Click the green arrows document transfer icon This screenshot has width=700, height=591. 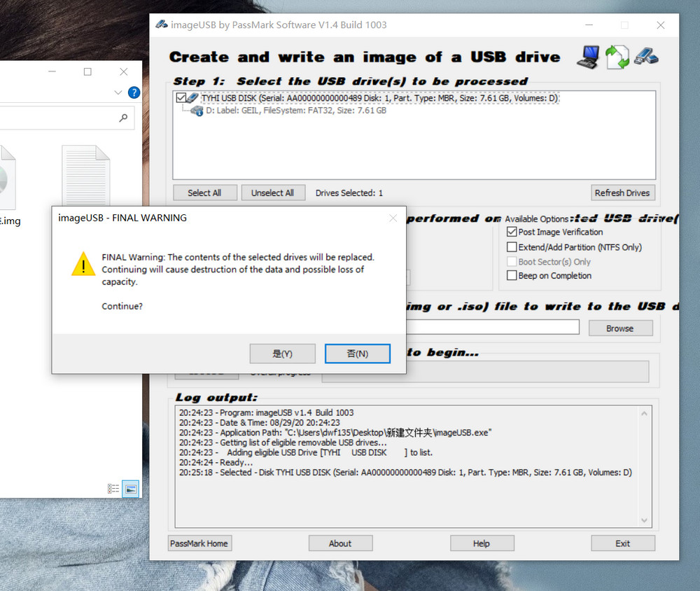tap(617, 57)
